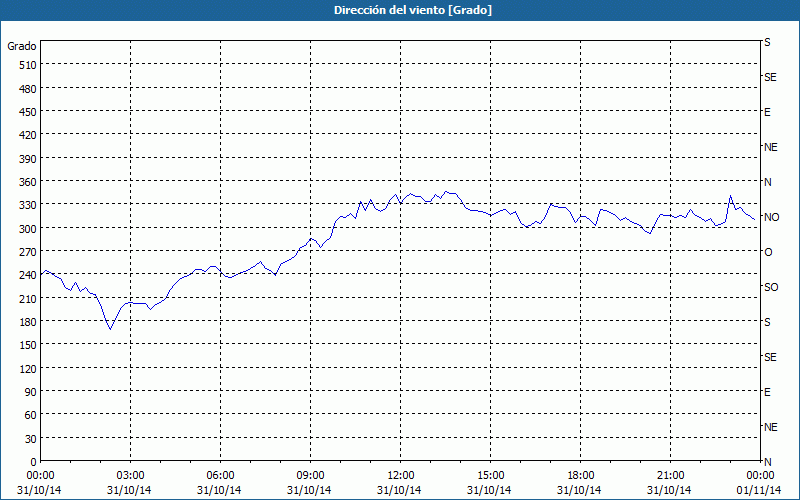Screen dimensions: 800x500
Task: Pick the 360 degree axis label
Action: pyautogui.click(x=28, y=182)
